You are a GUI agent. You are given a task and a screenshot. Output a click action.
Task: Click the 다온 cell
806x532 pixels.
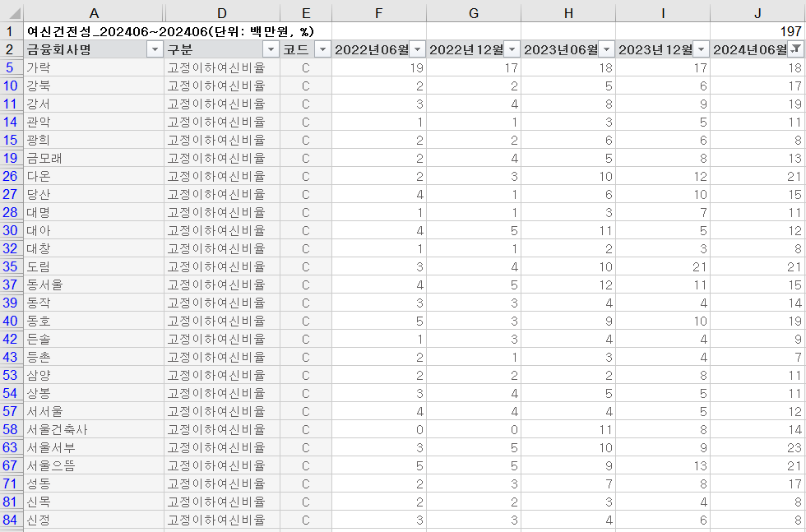tap(94, 176)
